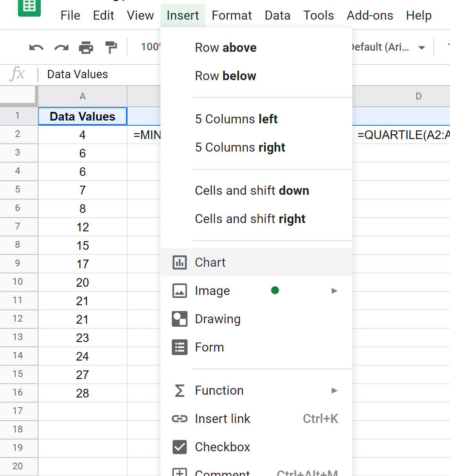This screenshot has height=476, width=450.
Task: Open the Print icon
Action: (x=86, y=47)
